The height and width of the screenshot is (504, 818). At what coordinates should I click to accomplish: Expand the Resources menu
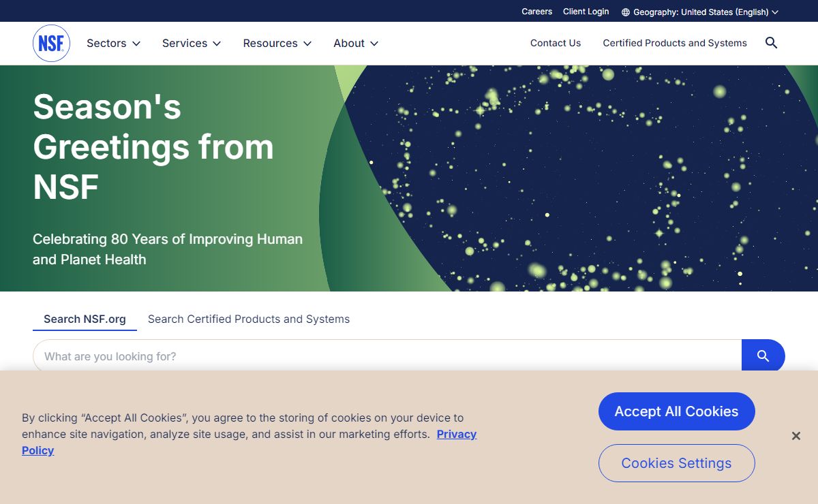pyautogui.click(x=277, y=43)
